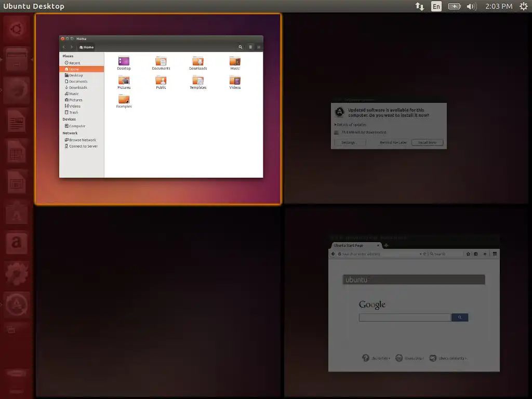Open the Firefox hamburger menu
Screen dimensions: 532x399
[495, 254]
